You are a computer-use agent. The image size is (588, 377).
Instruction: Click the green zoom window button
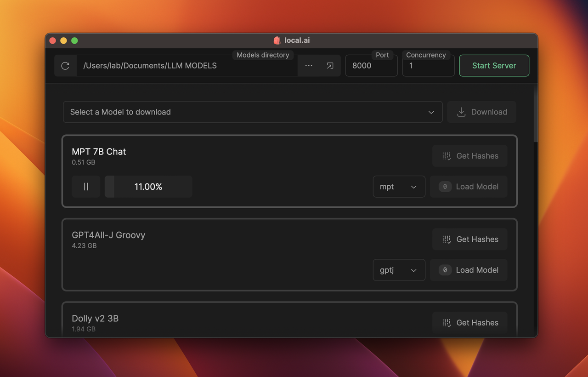coord(74,40)
